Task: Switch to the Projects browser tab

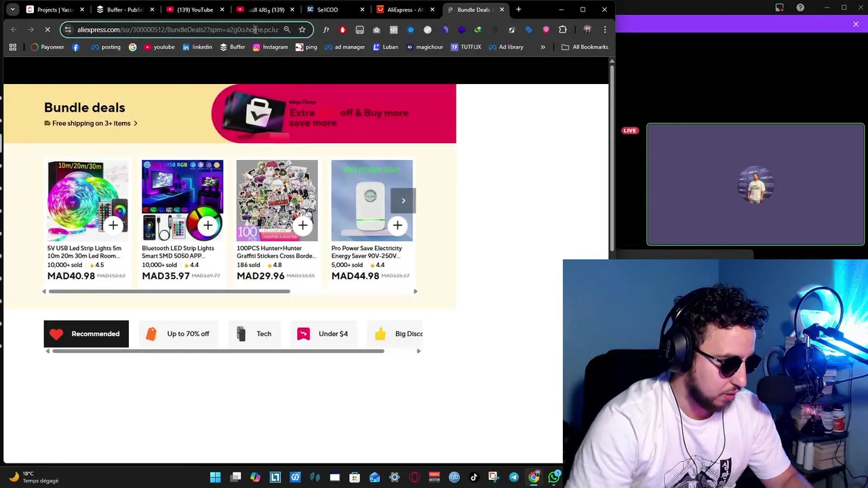Action: coord(55,9)
